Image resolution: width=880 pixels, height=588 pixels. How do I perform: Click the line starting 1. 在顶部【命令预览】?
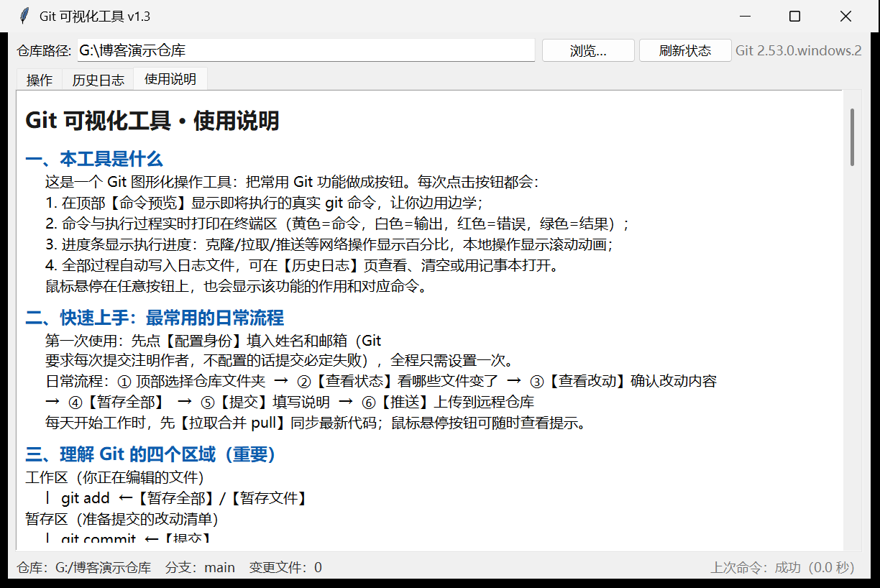click(x=264, y=202)
